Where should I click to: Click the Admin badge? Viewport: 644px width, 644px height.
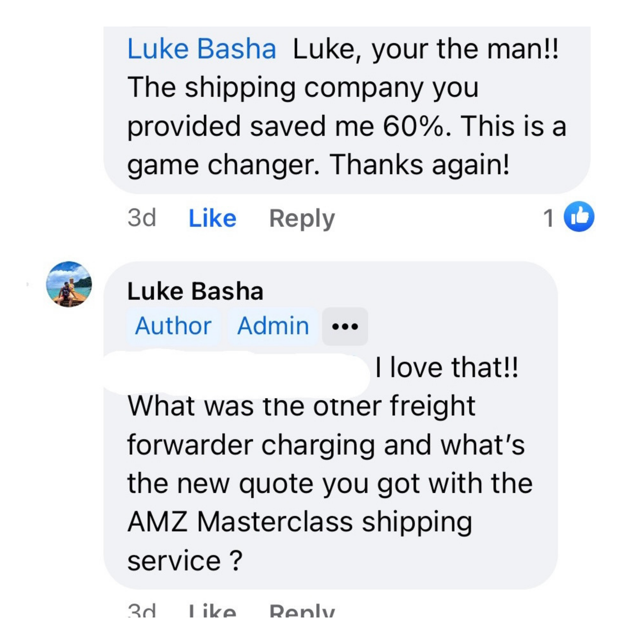point(273,326)
